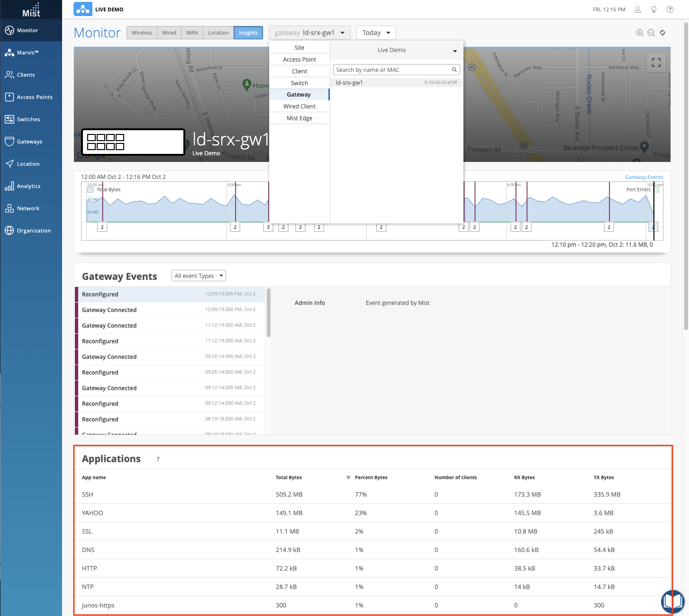Open the user account icon
689x616 pixels.
[637, 9]
